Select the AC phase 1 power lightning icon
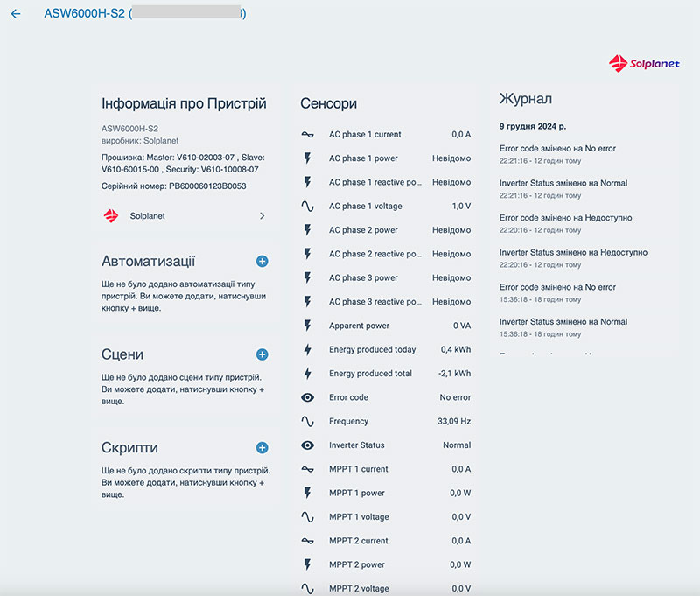Screen dimensions: 700x596 pyautogui.click(x=308, y=158)
